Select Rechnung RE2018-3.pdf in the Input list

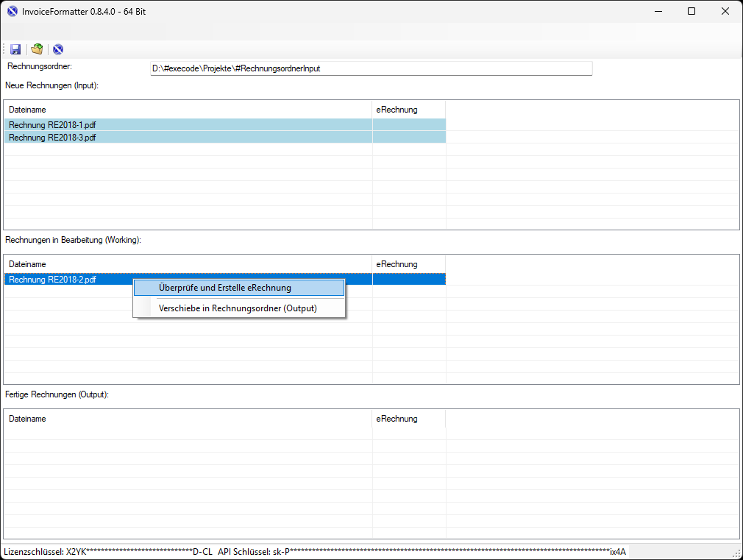[52, 138]
